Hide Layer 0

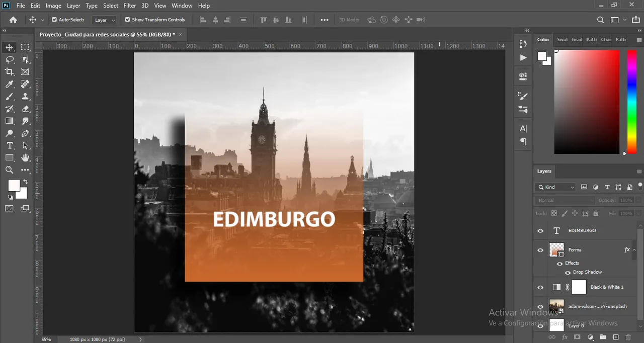pos(540,325)
